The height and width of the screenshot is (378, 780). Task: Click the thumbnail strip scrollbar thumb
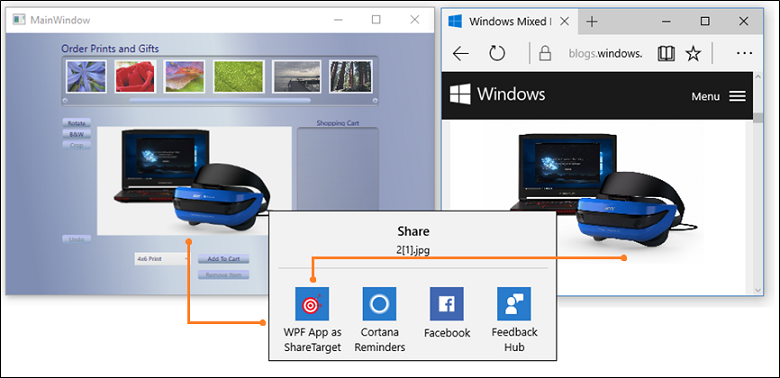pyautogui.click(x=220, y=100)
